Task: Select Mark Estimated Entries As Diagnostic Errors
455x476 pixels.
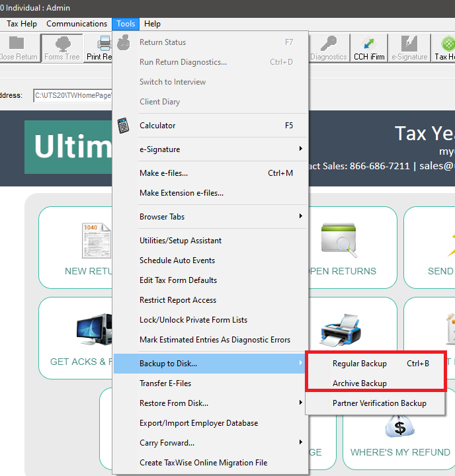Action: click(210, 339)
